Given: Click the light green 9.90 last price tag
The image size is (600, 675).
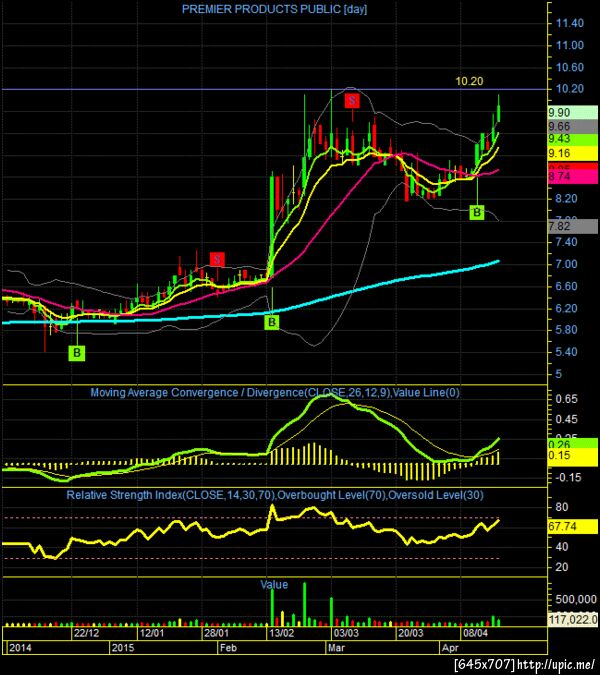Looking at the screenshot, I should tap(572, 112).
